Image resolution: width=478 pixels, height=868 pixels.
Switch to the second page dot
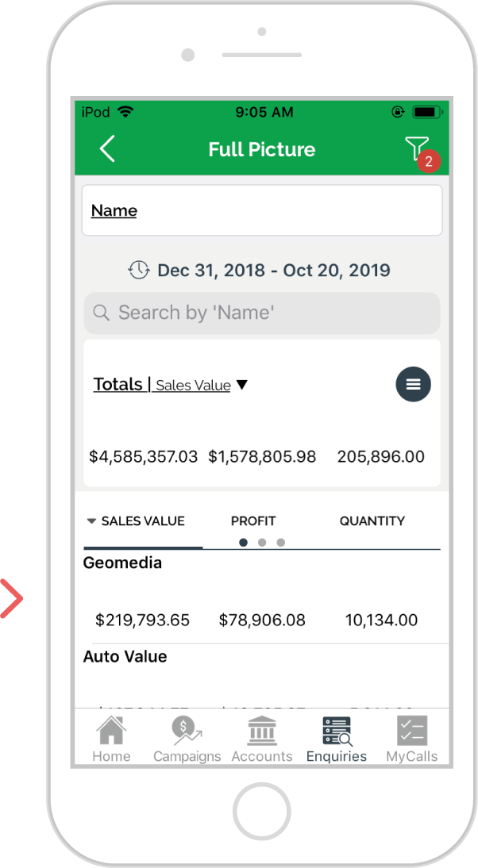click(x=262, y=543)
